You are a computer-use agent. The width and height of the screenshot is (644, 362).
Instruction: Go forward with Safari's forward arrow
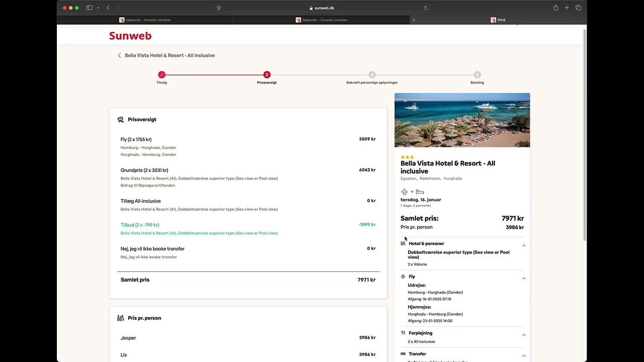click(x=119, y=8)
